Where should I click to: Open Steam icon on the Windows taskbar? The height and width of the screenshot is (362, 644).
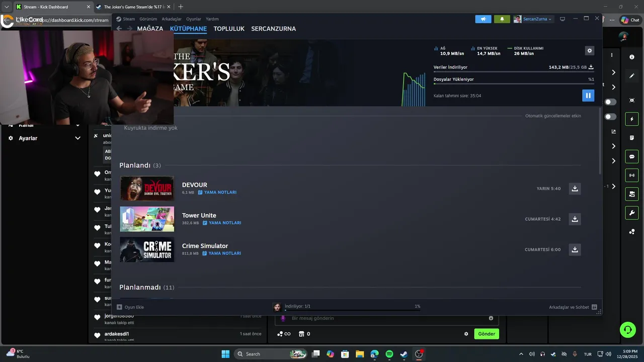[404, 354]
